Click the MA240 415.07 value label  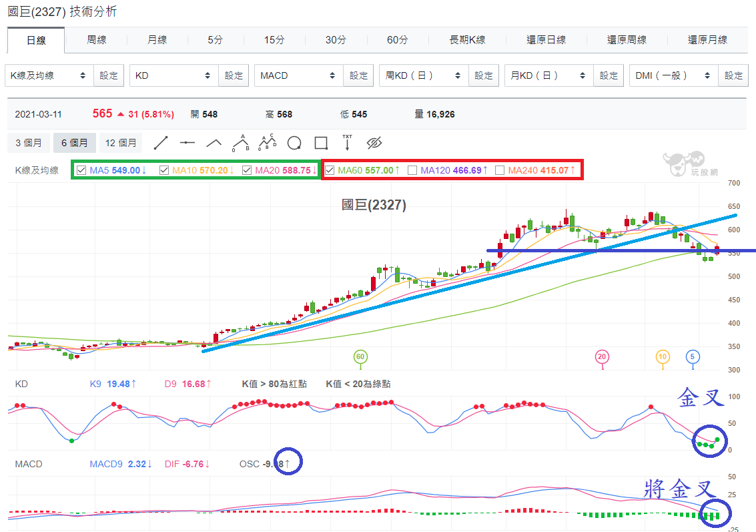[x=541, y=170]
